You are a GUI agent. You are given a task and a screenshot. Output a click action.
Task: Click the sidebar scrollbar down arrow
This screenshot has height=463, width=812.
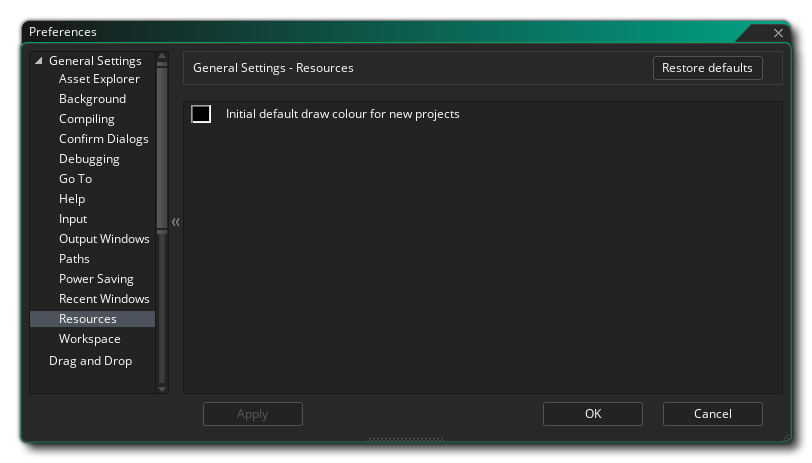(163, 389)
